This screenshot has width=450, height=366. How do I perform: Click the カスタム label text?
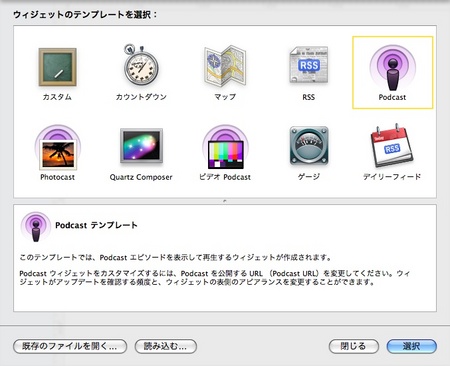coord(57,97)
